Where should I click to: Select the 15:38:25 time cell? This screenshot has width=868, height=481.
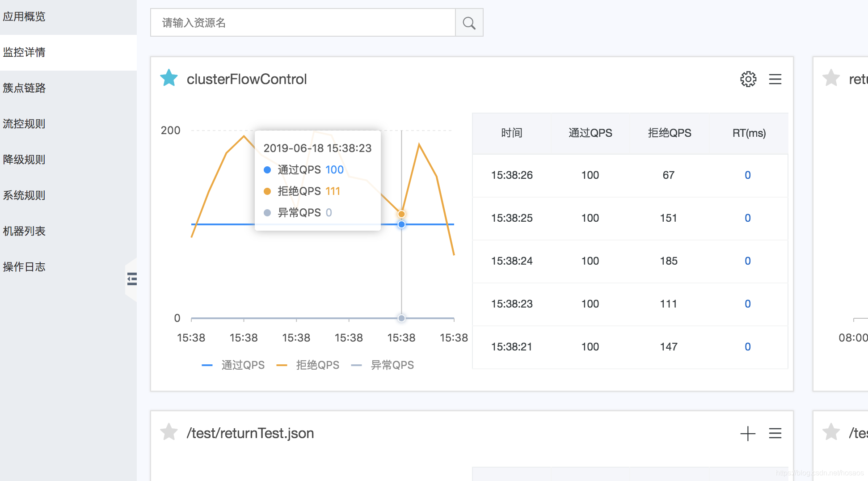(x=512, y=218)
